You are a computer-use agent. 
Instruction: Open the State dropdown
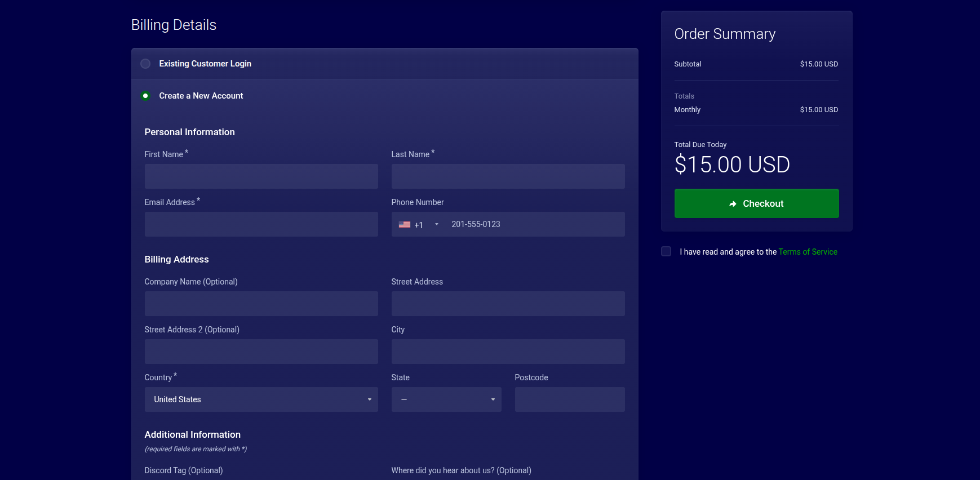446,399
